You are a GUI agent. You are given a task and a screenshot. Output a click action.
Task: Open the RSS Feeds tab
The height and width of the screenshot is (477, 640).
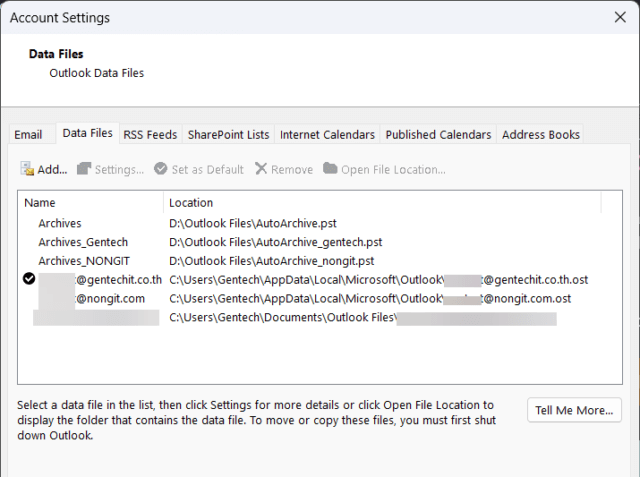tap(150, 135)
